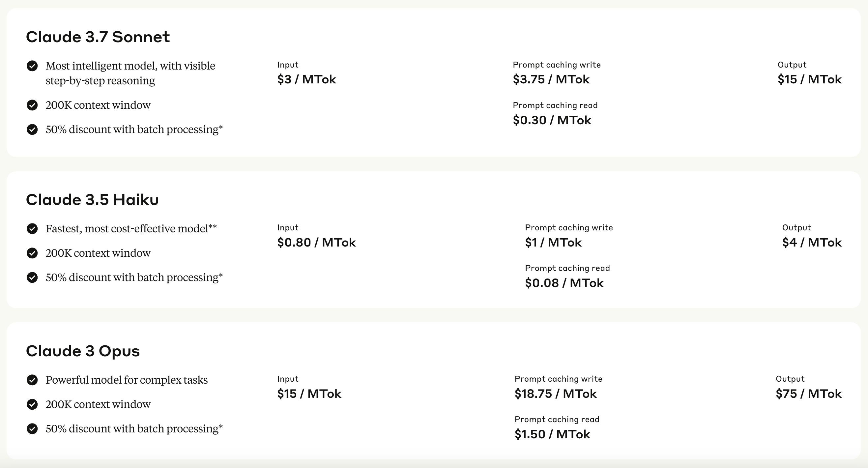Click checkmark icon beside 'Most intelligent model' text
The height and width of the screenshot is (468, 868).
tap(32, 66)
